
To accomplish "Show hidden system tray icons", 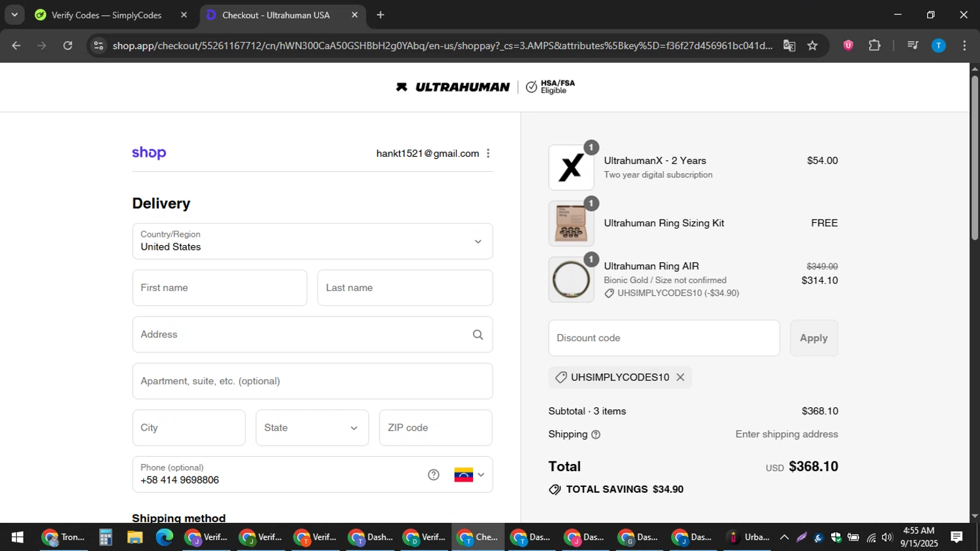I will tap(784, 537).
